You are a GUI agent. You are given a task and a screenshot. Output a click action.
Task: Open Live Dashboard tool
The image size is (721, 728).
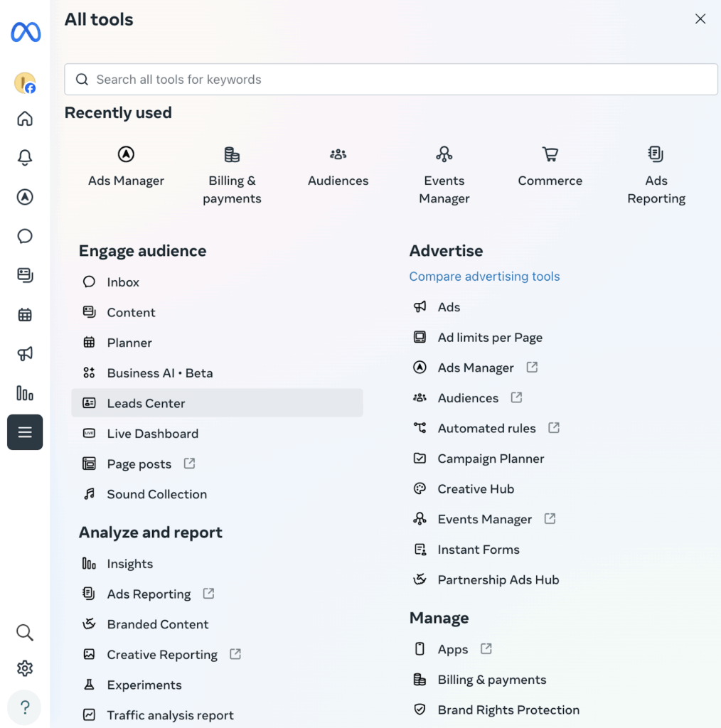click(x=218, y=434)
